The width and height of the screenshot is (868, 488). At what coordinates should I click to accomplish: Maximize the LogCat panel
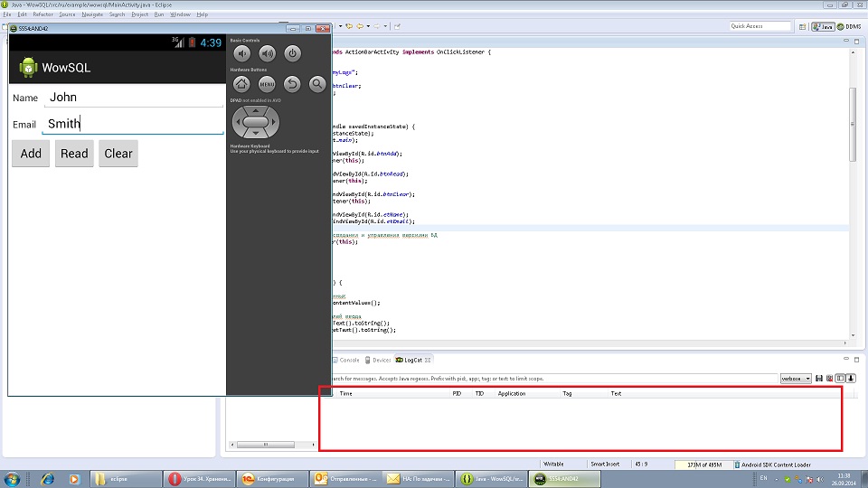coord(857,359)
